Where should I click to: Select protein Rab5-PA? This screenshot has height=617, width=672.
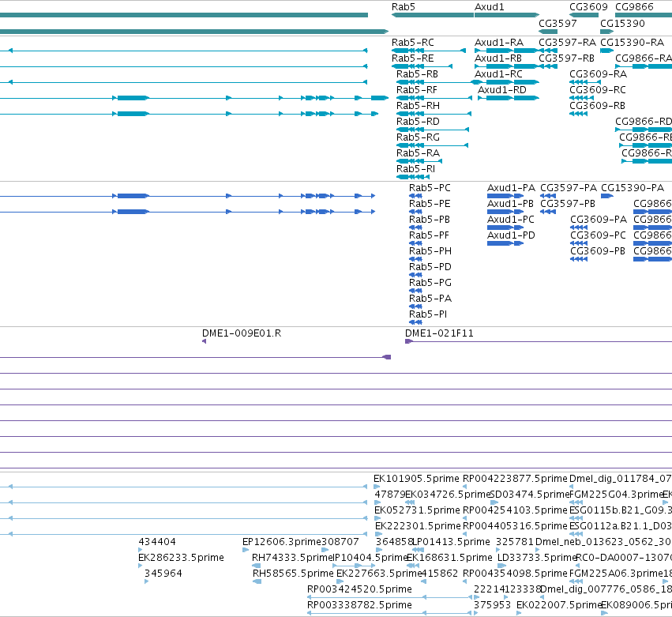(430, 299)
